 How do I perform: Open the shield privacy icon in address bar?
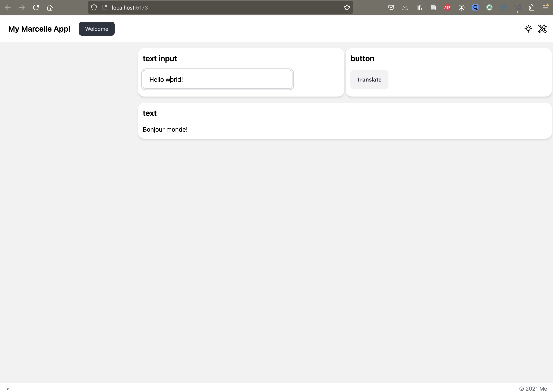click(x=94, y=7)
